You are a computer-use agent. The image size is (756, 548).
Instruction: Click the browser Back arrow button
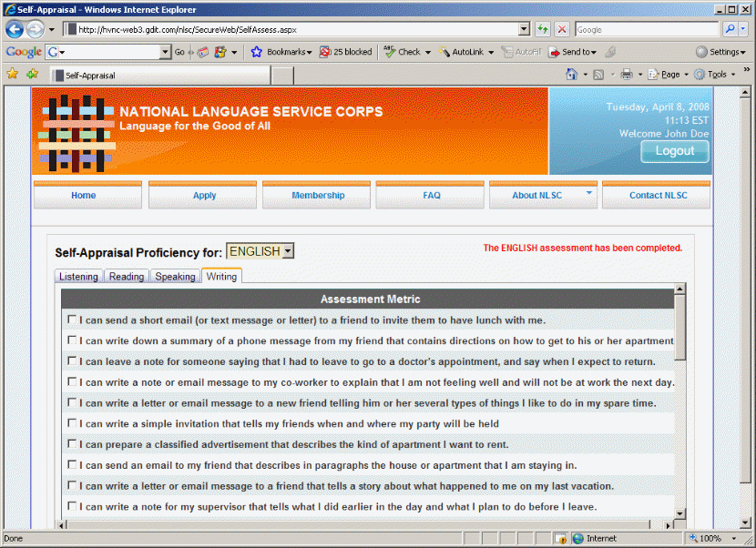[x=15, y=29]
